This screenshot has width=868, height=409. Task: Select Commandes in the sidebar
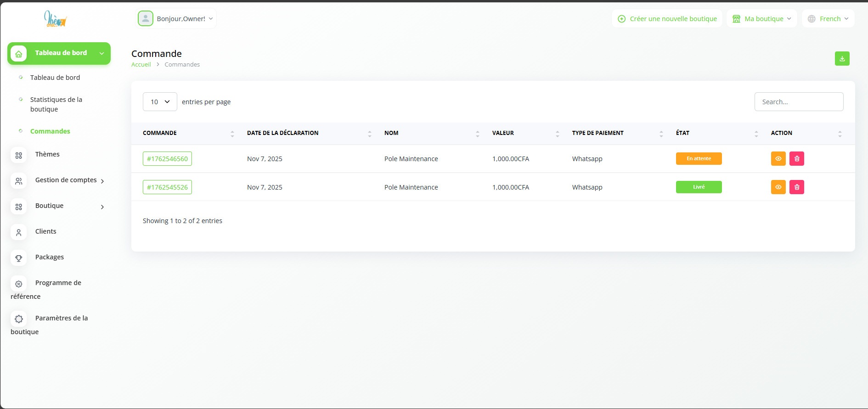[50, 131]
